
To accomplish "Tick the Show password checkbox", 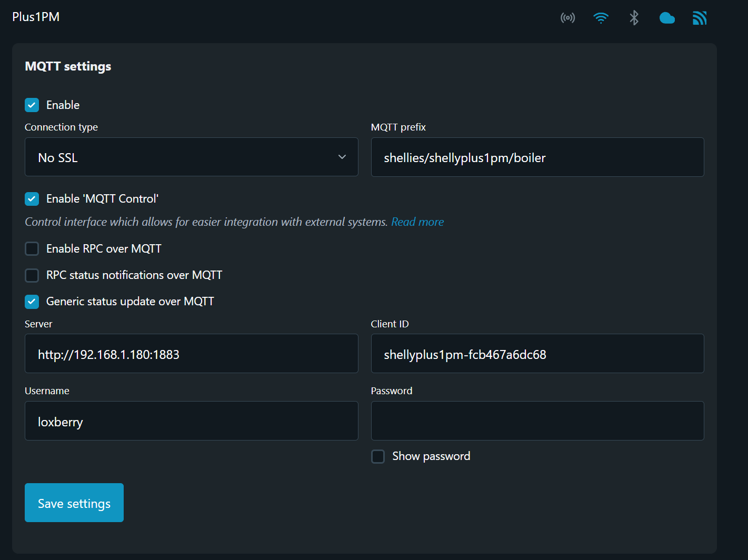I will (378, 456).
